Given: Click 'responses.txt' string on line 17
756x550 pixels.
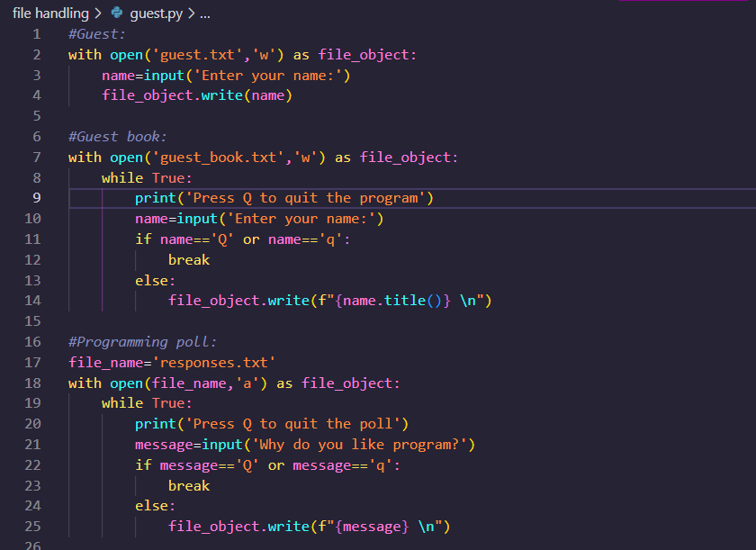Looking at the screenshot, I should (x=213, y=363).
